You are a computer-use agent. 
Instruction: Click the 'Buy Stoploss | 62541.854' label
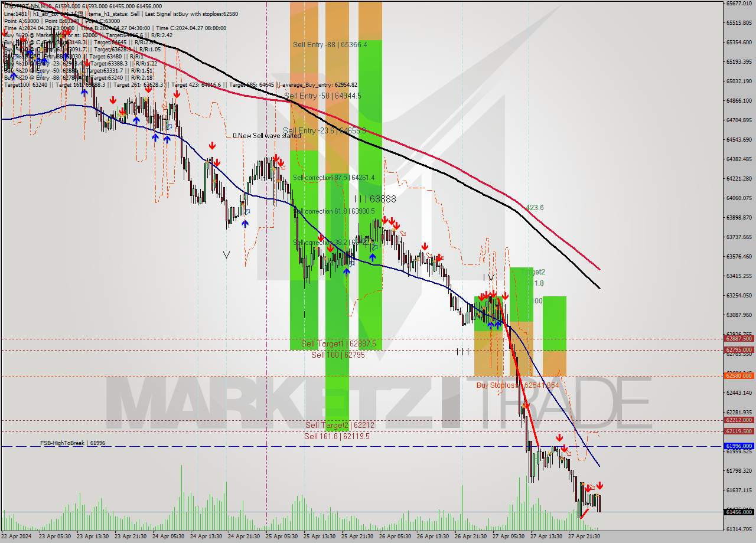click(x=517, y=385)
